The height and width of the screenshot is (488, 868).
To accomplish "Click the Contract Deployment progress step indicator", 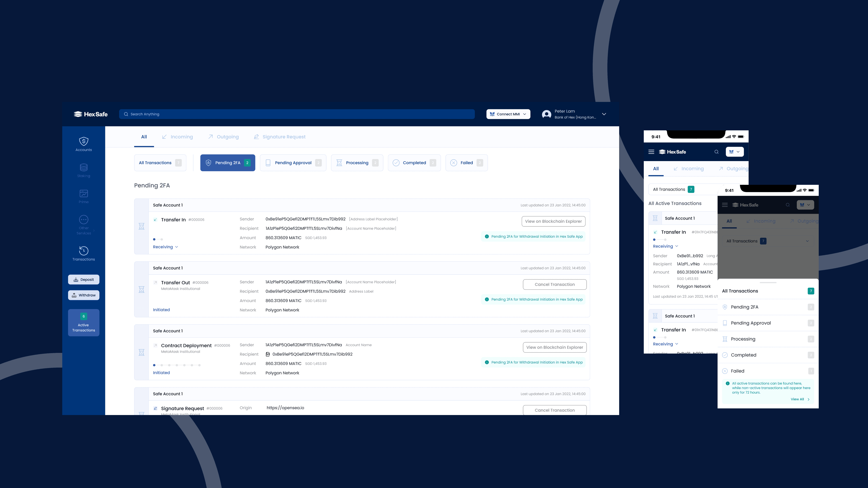I will point(177,365).
